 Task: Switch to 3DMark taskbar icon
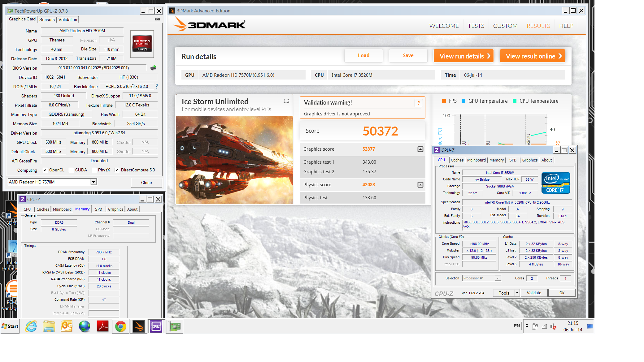(x=138, y=326)
